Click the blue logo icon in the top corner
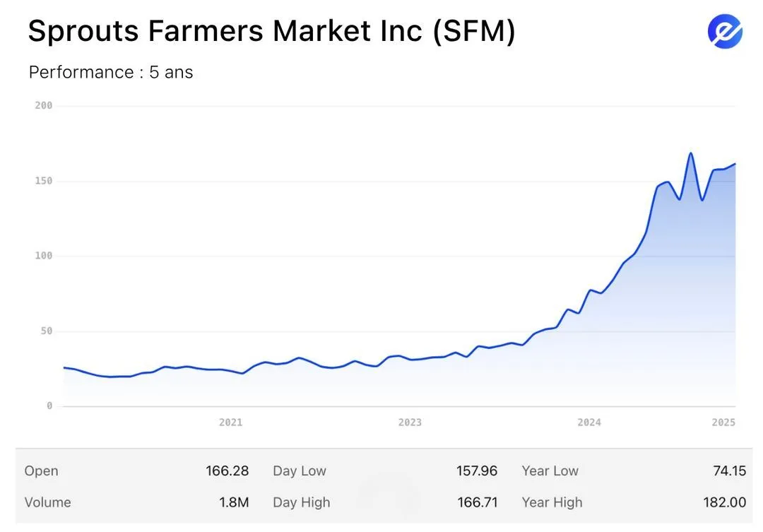Image resolution: width=763 pixels, height=532 pixels. tap(725, 31)
